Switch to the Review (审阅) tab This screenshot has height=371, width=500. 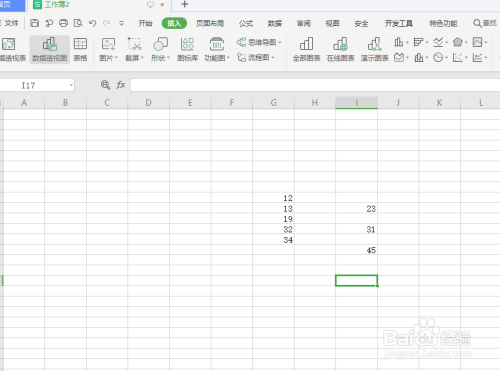(304, 23)
